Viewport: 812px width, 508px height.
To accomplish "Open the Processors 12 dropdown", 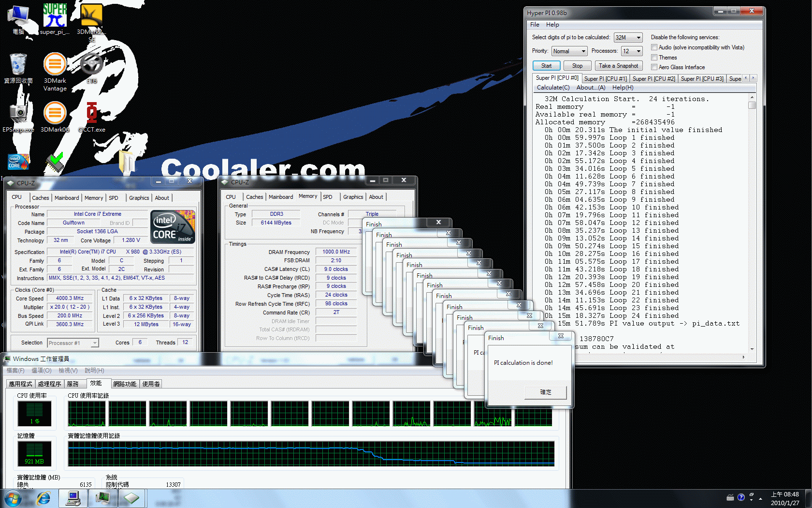I will 632,51.
